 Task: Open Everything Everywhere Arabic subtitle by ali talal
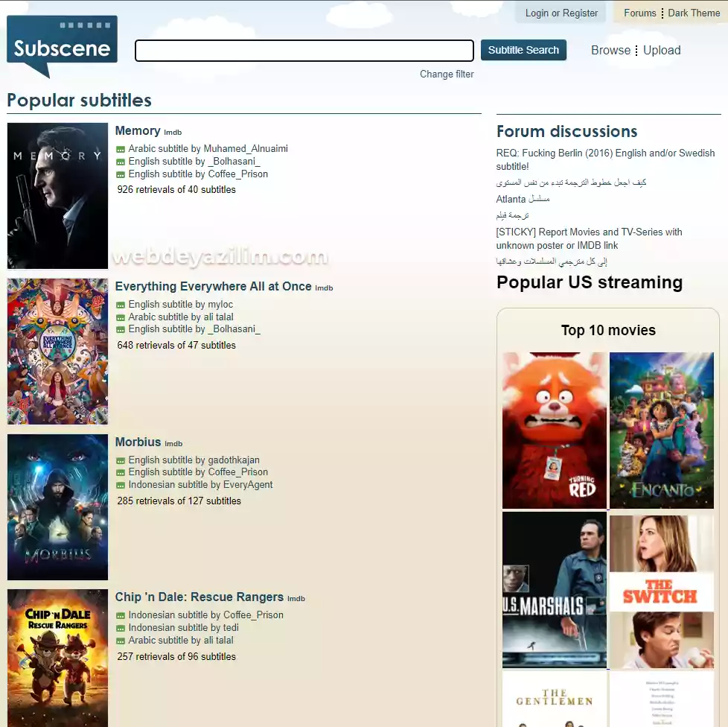click(181, 317)
